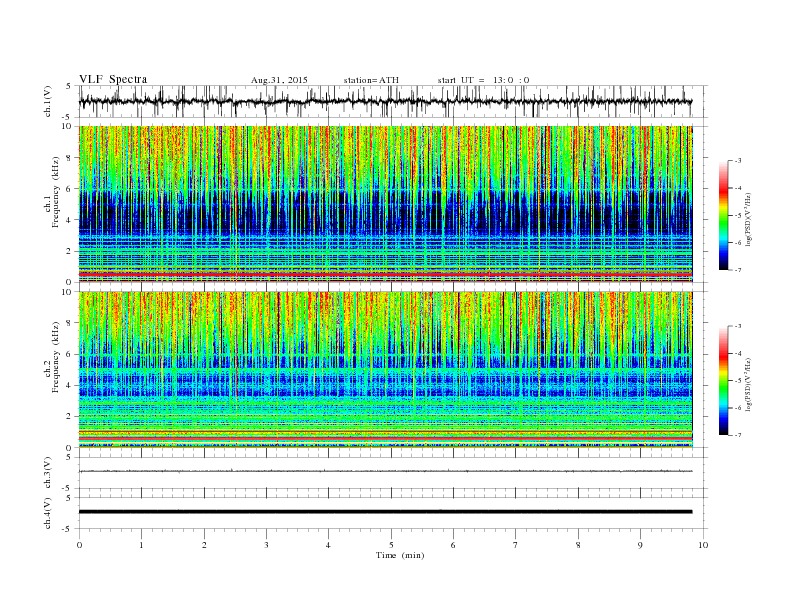Screen dimensions: 792x612
Task: Click the time axis tick label "4"
Action: click(x=329, y=545)
